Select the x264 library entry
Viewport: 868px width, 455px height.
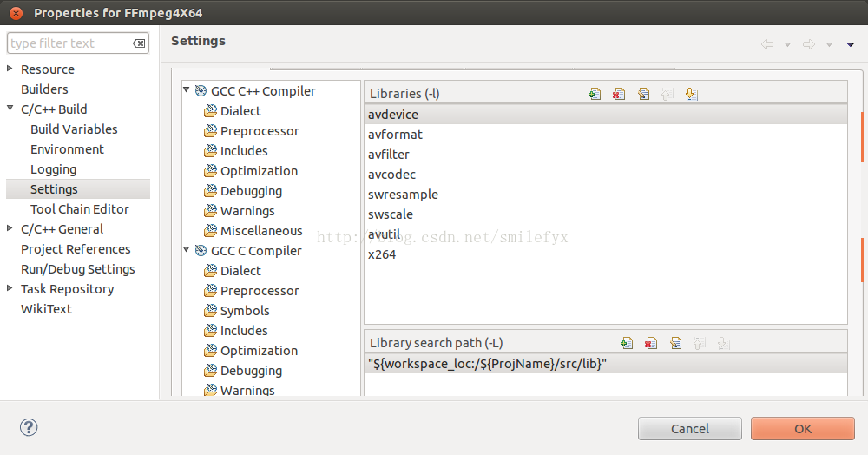tap(606, 254)
